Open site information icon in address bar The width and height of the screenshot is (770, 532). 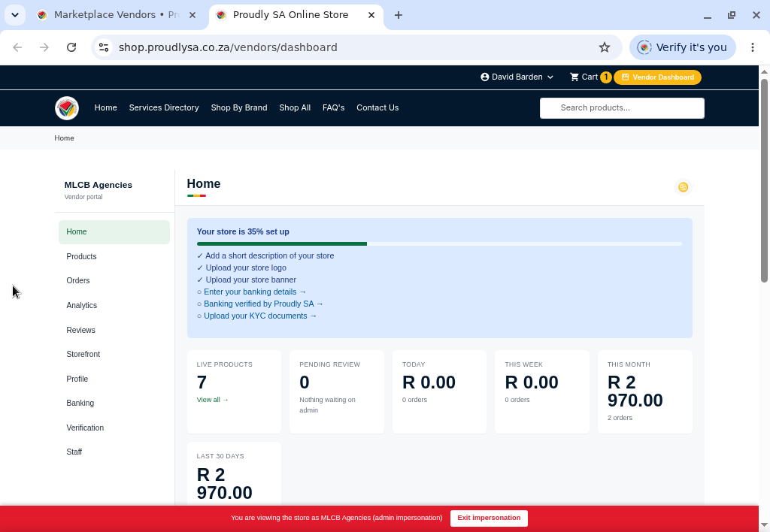pyautogui.click(x=104, y=47)
